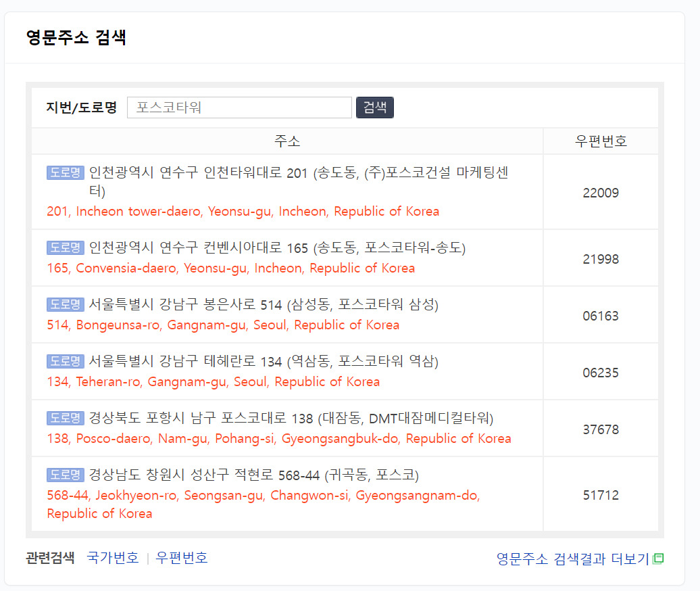The width and height of the screenshot is (700, 591).
Task: Click the 영문주소 검색 section title
Action: pyautogui.click(x=76, y=37)
